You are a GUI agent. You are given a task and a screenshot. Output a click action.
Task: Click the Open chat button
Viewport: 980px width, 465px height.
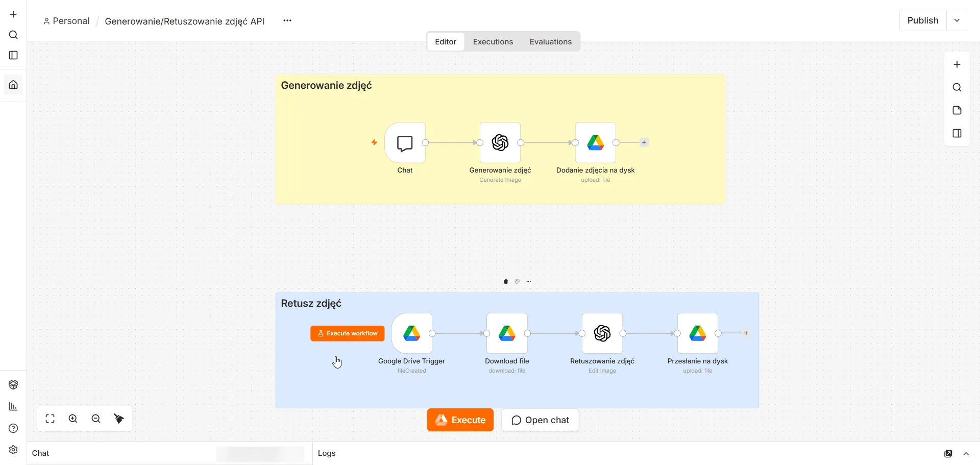click(540, 420)
